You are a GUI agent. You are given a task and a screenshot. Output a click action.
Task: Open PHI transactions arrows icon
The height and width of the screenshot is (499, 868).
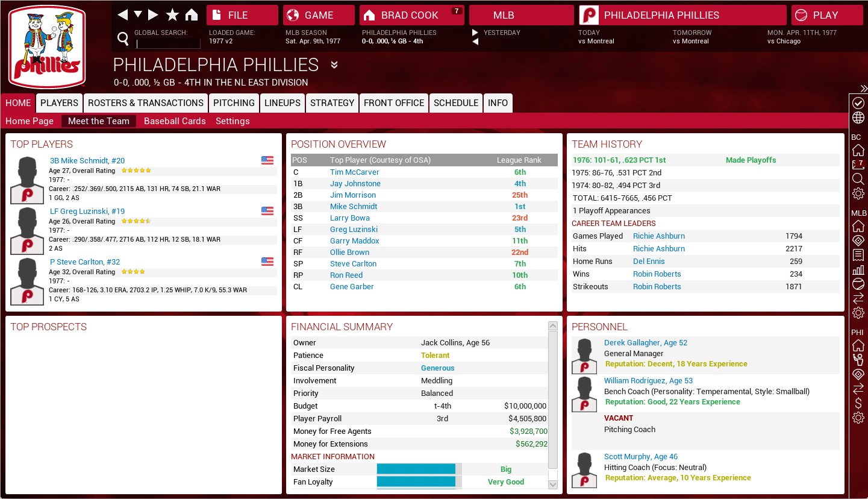coord(858,389)
